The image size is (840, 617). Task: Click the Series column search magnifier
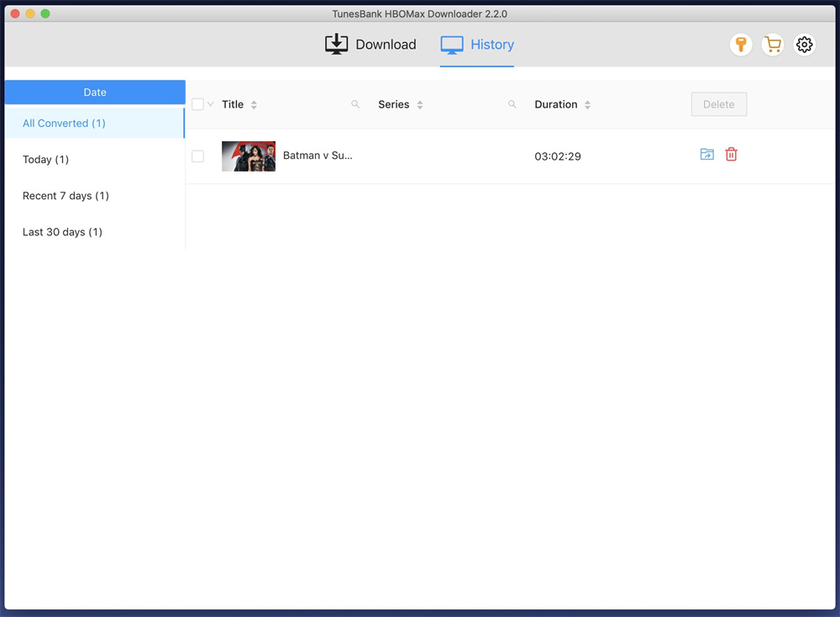[x=512, y=104]
